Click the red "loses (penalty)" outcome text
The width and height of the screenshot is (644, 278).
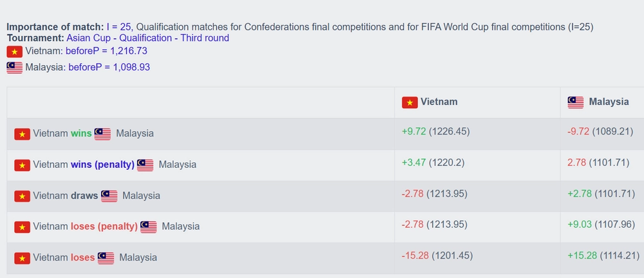coord(104,227)
